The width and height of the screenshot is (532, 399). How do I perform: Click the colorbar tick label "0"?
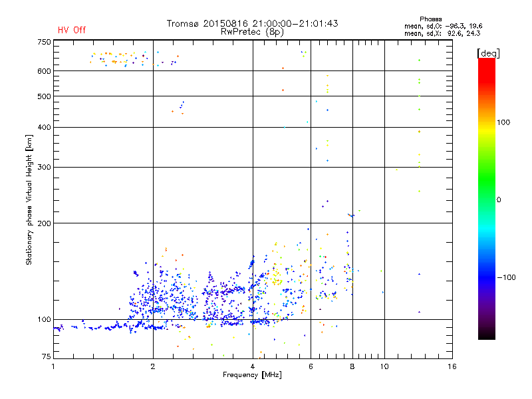499,200
